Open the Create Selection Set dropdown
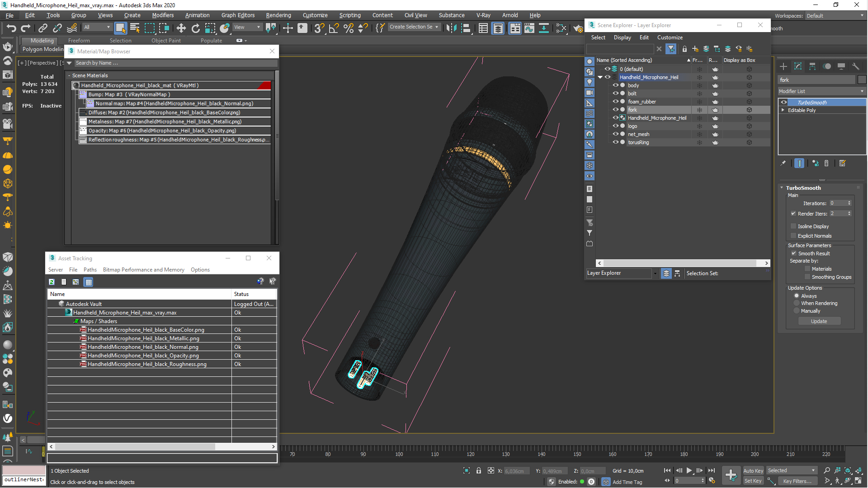The width and height of the screenshot is (868, 488). pos(414,27)
